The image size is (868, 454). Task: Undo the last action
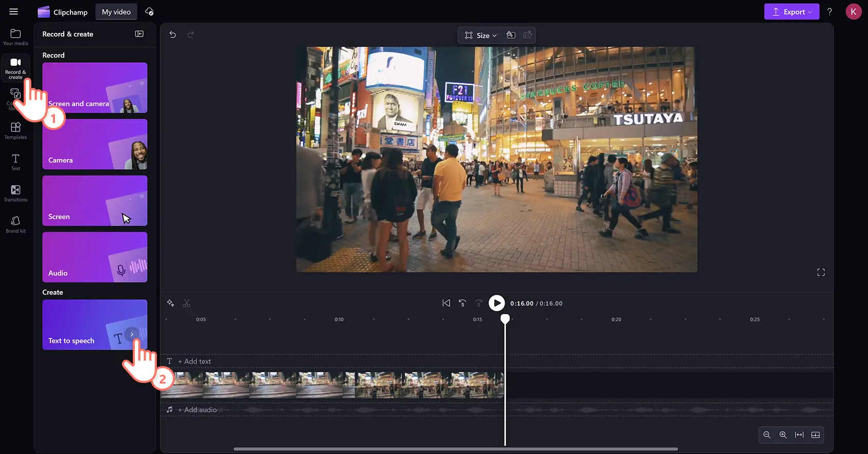pos(173,34)
